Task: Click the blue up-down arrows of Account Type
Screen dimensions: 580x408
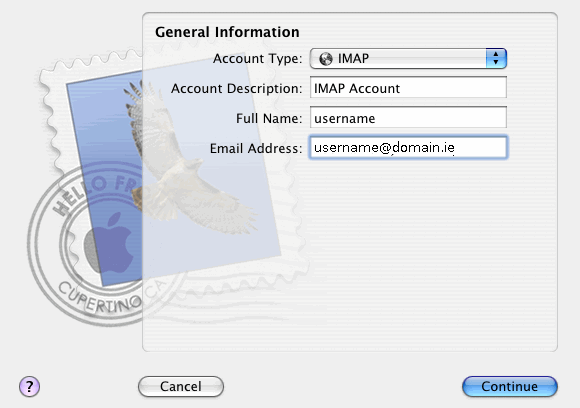Action: [496, 58]
